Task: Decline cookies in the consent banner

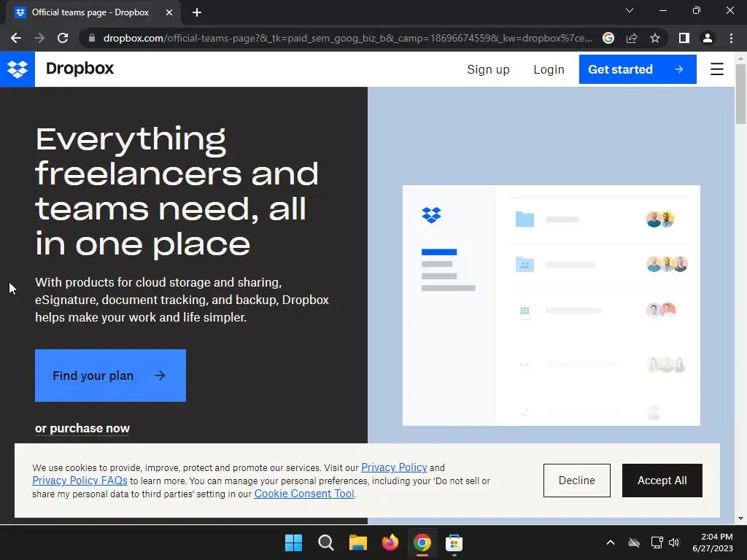Action: 576,481
